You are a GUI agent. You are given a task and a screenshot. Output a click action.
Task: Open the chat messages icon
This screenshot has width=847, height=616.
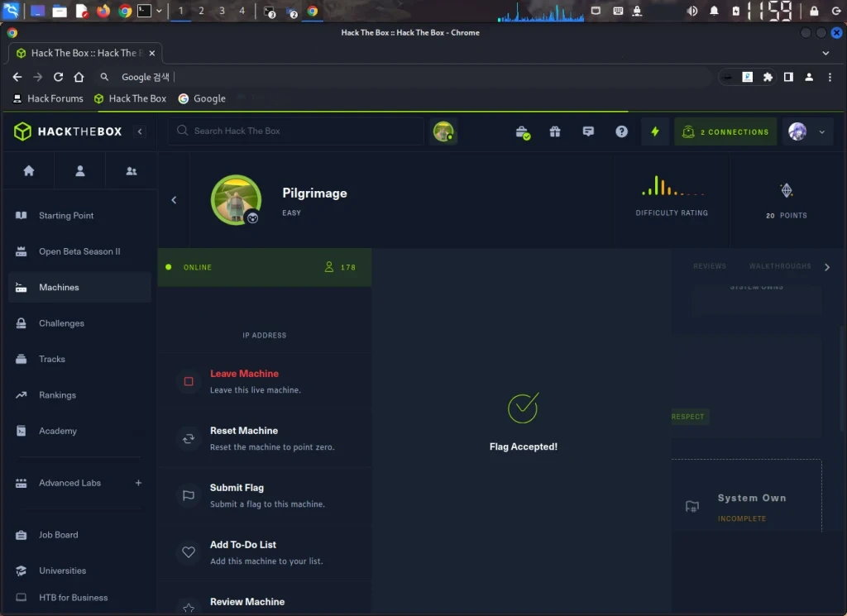(588, 131)
